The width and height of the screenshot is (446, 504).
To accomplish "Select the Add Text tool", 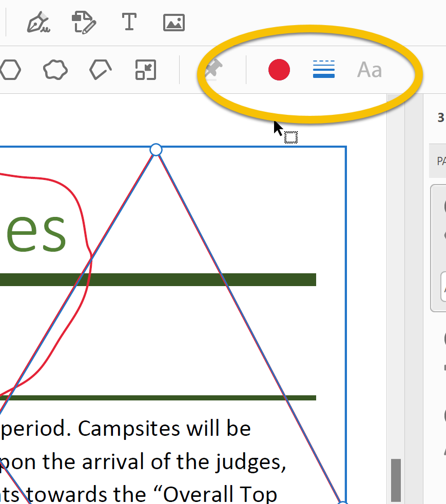I will (x=129, y=23).
